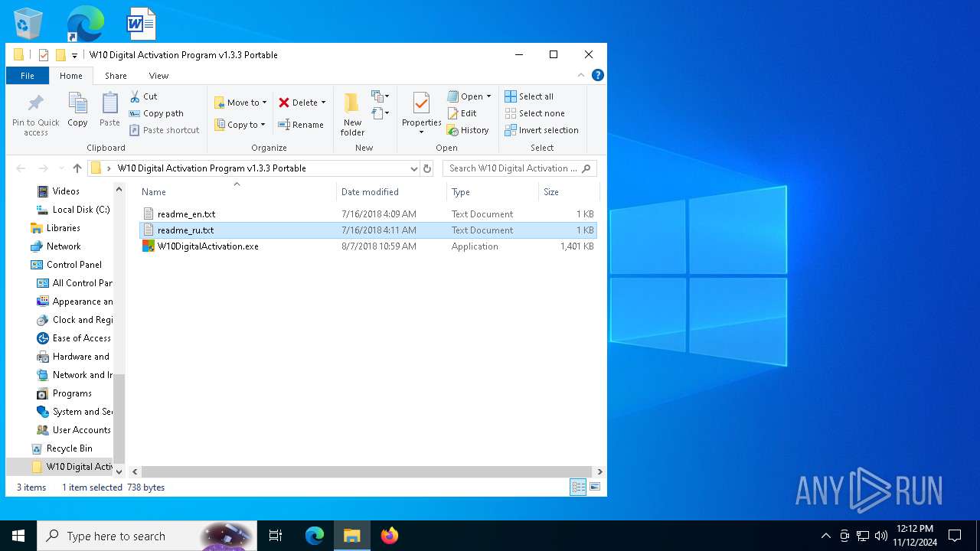Click the Search W10 Digital Activation field
This screenshot has height=551, width=980.
[520, 168]
